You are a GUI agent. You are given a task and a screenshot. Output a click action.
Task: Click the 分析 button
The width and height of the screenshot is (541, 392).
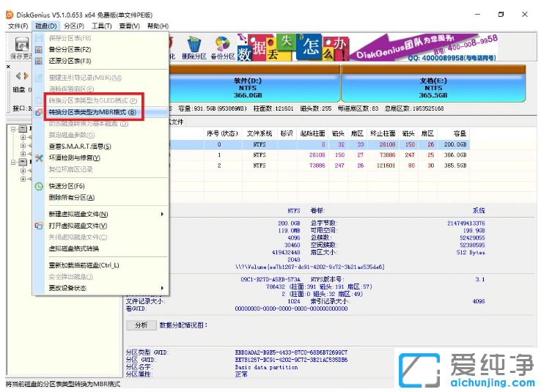[140, 325]
